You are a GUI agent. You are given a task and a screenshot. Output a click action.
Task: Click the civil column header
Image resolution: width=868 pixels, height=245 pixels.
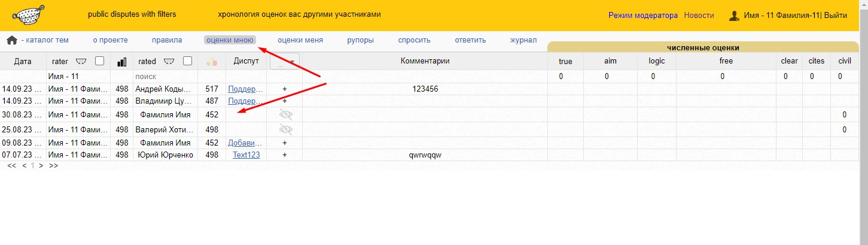point(845,61)
